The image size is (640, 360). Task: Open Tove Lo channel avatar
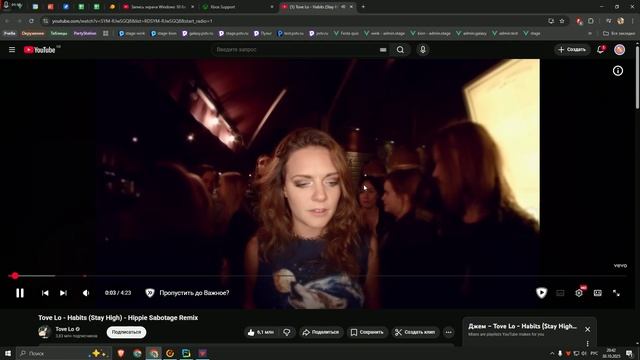(x=44, y=332)
